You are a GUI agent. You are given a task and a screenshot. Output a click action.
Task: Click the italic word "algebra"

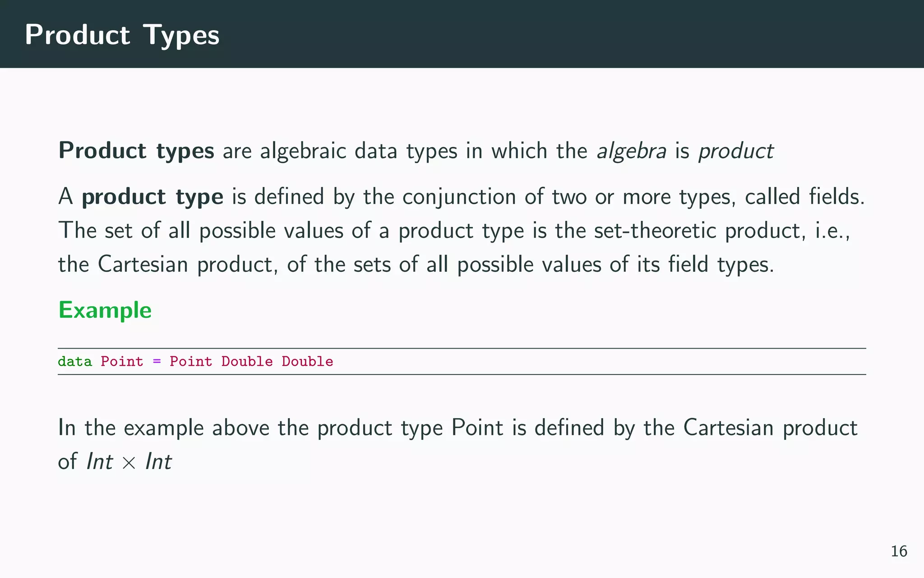(x=631, y=151)
